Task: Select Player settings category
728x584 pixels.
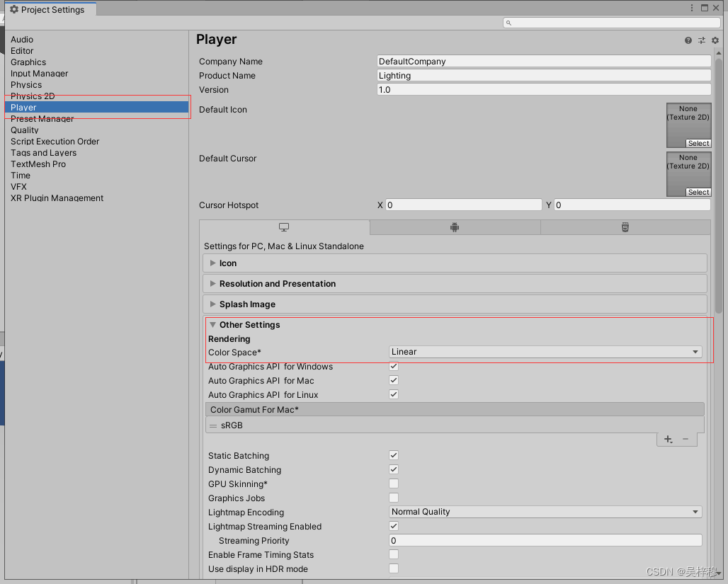Action: click(96, 107)
